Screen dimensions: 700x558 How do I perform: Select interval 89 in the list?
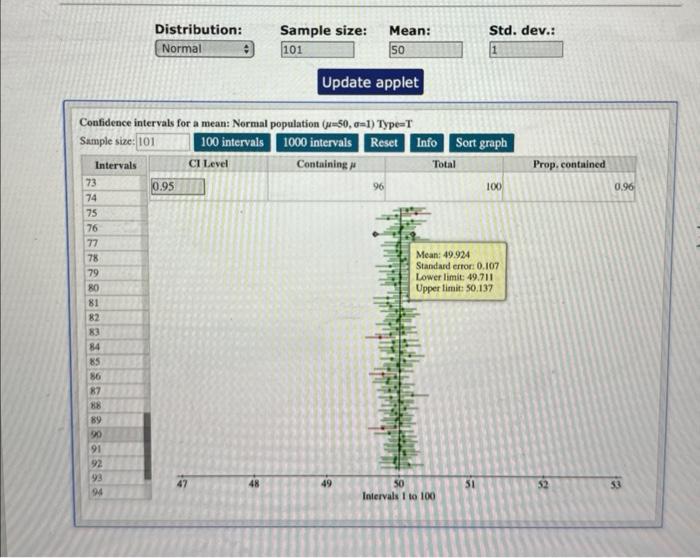(x=116, y=420)
